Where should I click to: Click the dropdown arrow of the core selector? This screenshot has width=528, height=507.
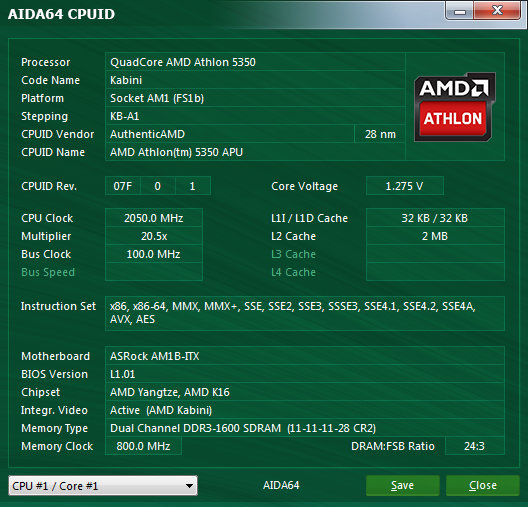(189, 486)
